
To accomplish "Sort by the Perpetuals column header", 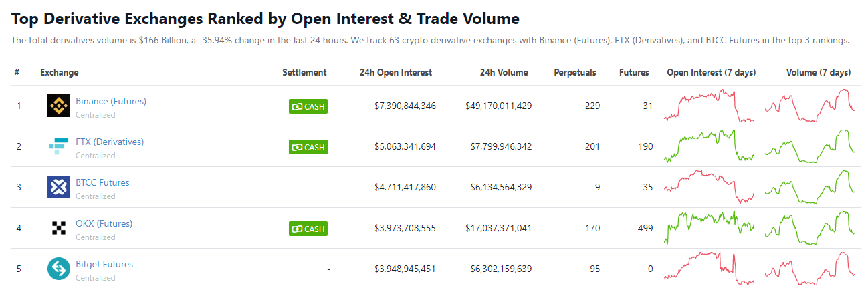I will click(575, 72).
